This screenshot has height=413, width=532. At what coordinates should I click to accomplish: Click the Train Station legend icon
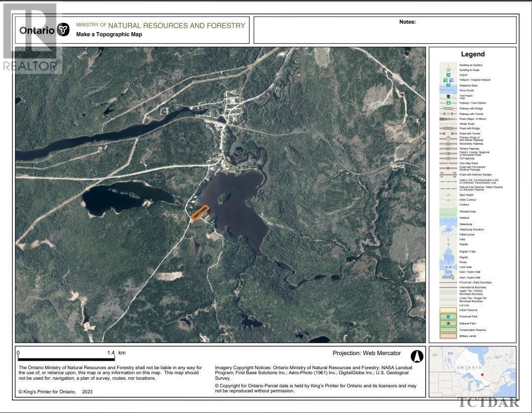point(448,103)
